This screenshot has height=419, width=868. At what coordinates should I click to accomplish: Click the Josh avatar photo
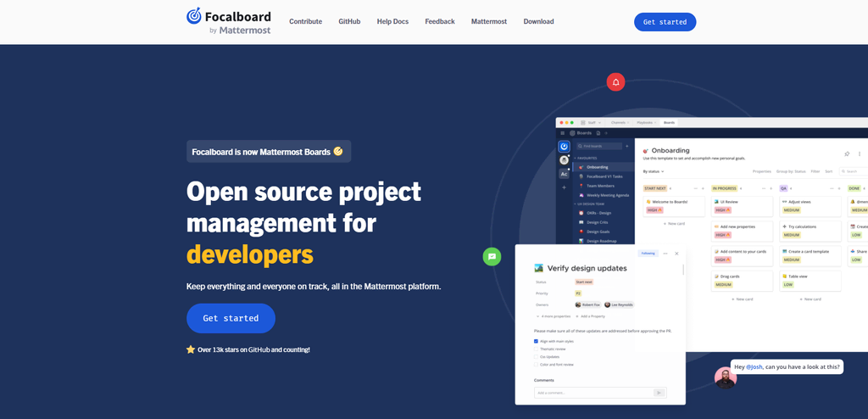(726, 378)
